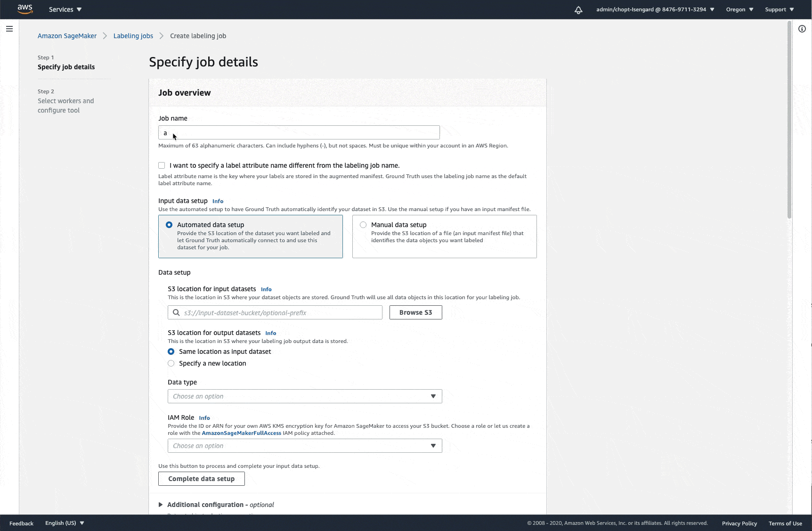This screenshot has height=531, width=812.
Task: Navigate to Labeling jobs via breadcrumb
Action: 133,35
